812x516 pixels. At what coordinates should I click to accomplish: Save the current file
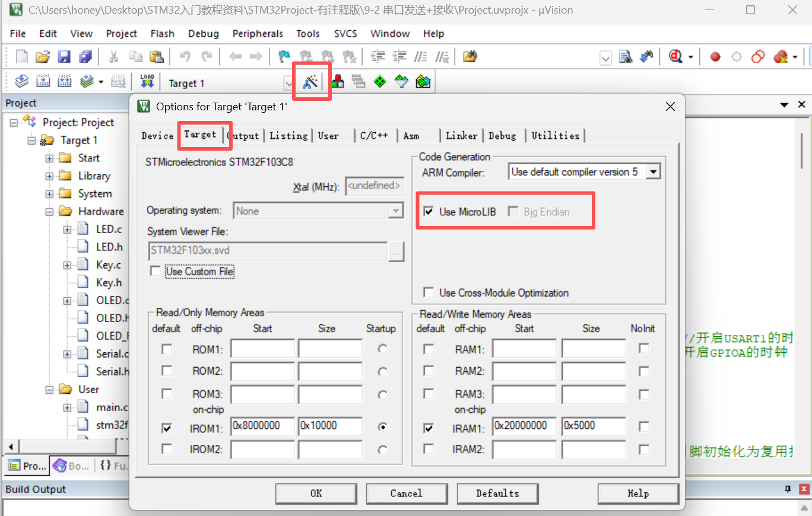(x=64, y=57)
